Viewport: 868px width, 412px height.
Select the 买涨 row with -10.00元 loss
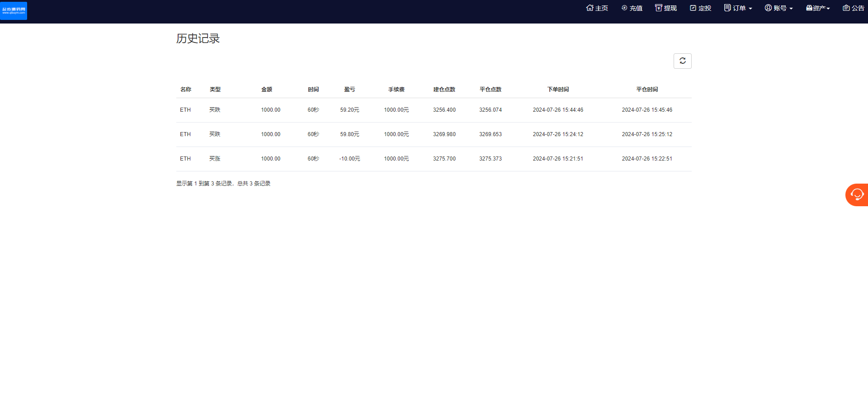349,159
